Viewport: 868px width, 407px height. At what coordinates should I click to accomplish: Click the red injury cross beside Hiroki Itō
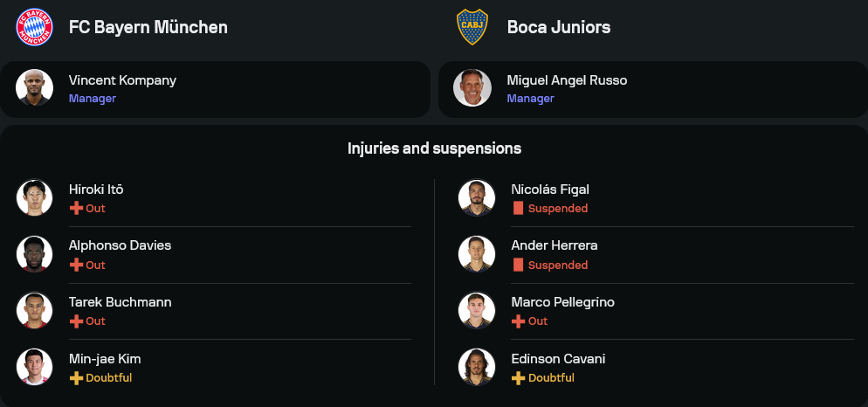pyautogui.click(x=76, y=209)
